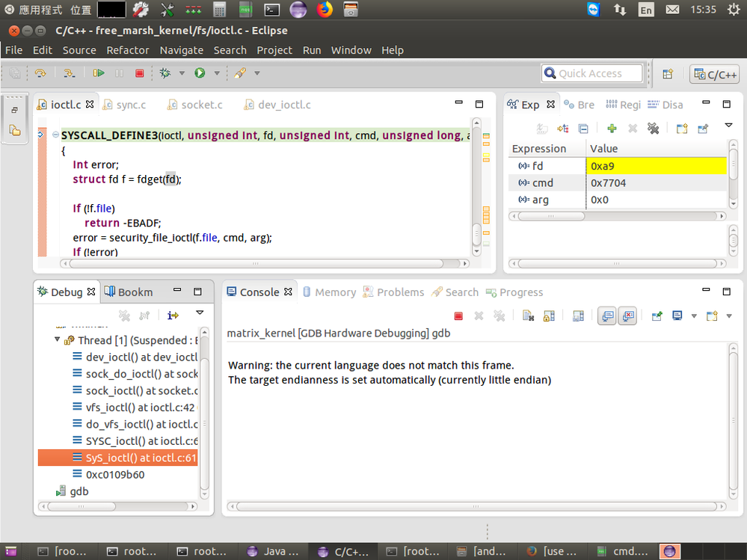Select the gdb process node
747x560 pixels.
[73, 491]
